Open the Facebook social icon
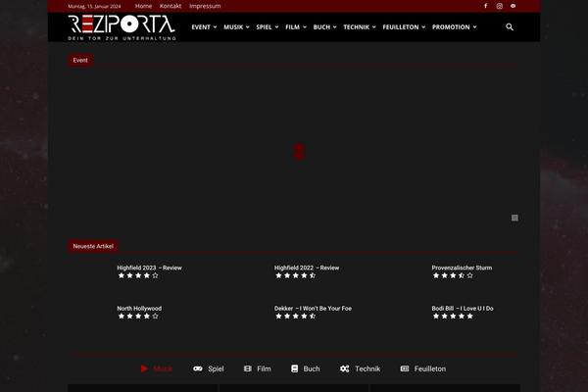 pos(486,6)
